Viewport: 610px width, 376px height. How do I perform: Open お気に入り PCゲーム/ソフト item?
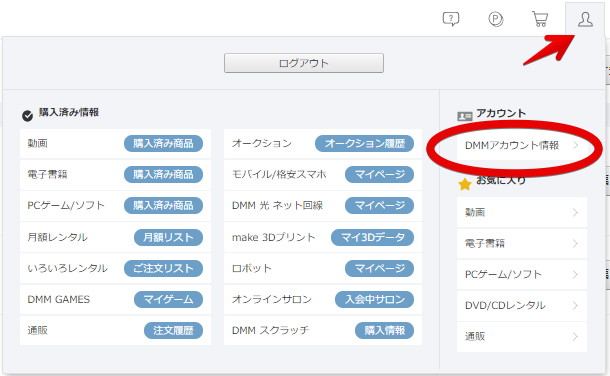point(522,275)
